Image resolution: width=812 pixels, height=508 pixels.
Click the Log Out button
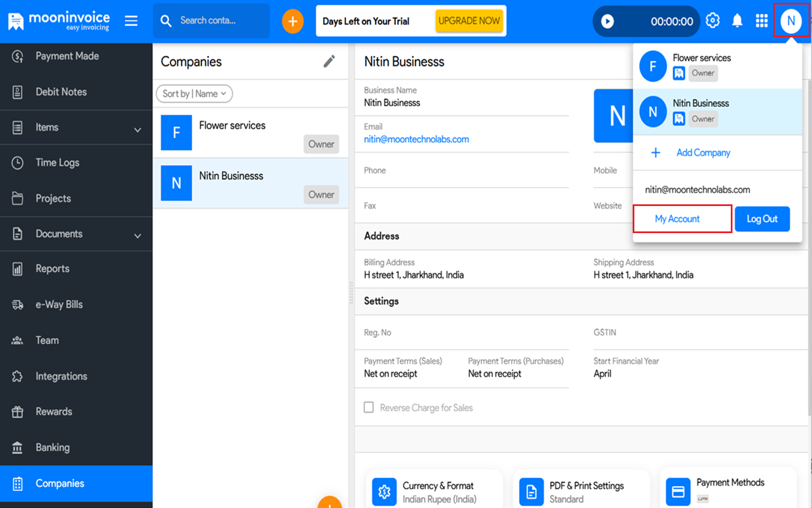(762, 219)
